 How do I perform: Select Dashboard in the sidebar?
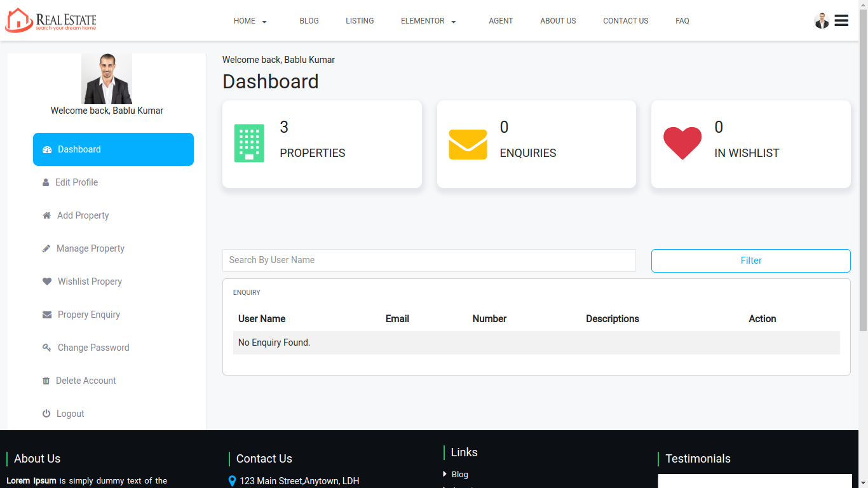click(113, 149)
